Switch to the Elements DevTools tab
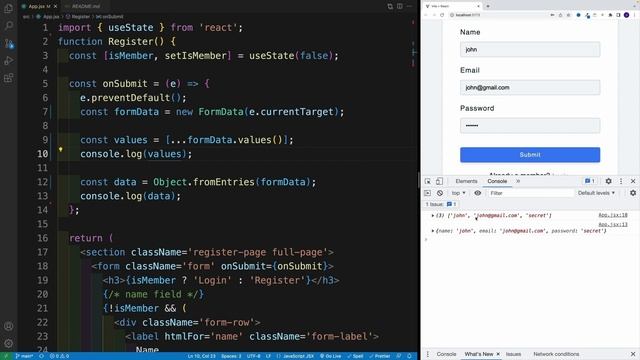The image size is (640, 360). tap(466, 181)
